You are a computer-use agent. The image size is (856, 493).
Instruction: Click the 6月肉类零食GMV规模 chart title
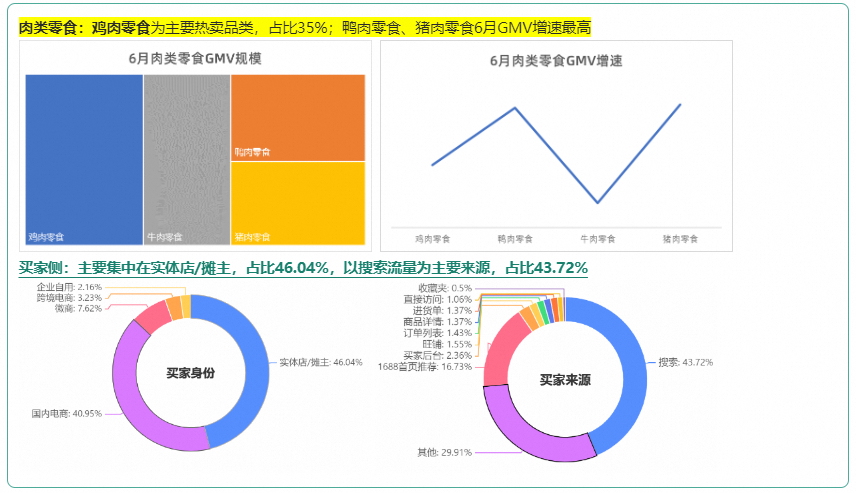click(195, 59)
